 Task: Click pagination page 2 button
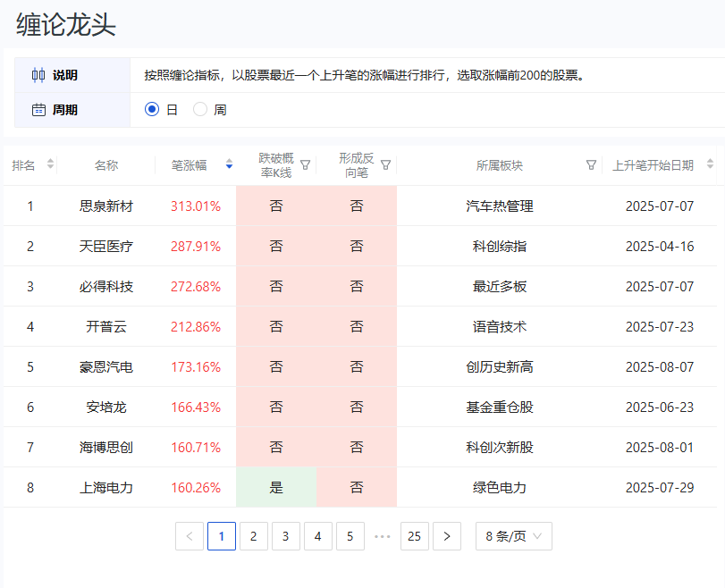254,536
